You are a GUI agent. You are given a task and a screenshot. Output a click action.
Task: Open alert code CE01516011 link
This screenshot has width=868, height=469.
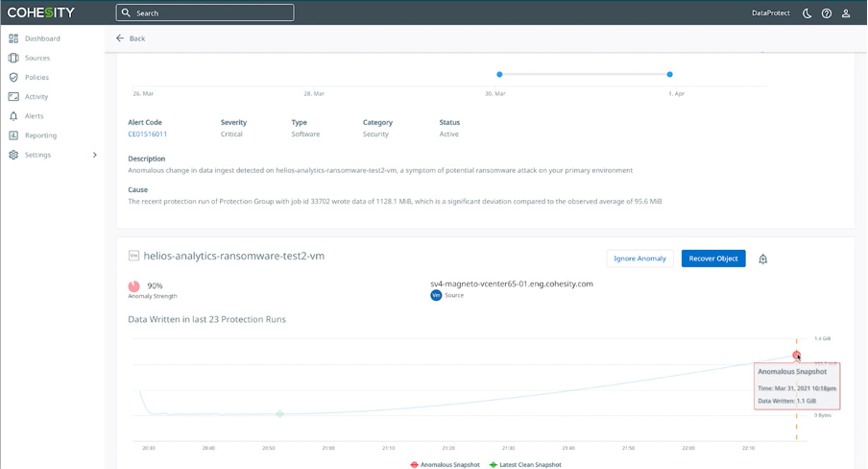click(x=147, y=135)
